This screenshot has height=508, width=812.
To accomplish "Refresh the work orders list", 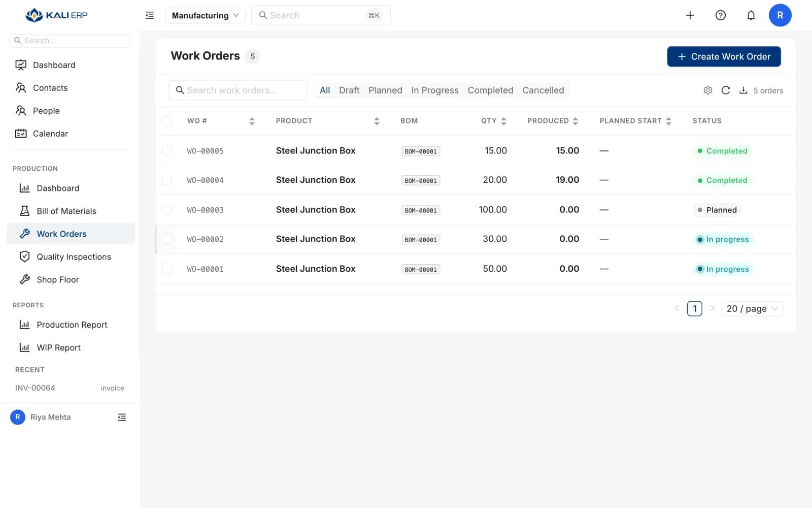I will pos(726,90).
